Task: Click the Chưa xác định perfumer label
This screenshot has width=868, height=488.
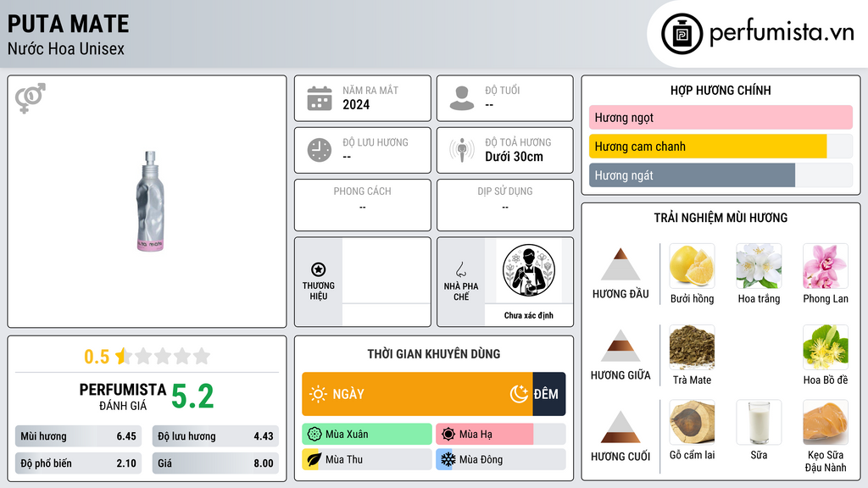Action: tap(529, 315)
